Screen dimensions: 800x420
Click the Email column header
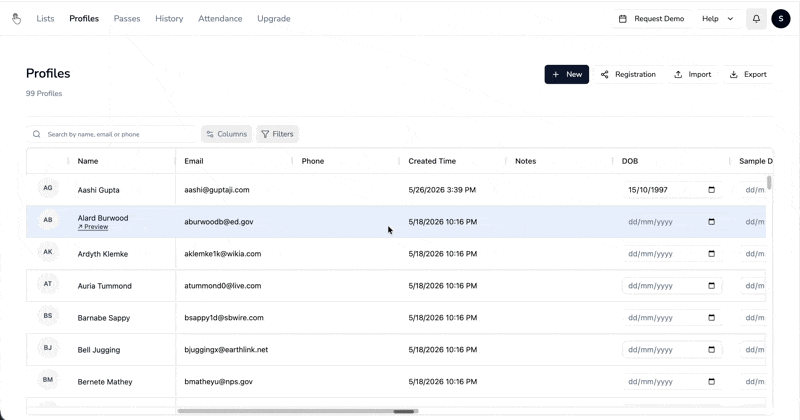[x=194, y=161]
